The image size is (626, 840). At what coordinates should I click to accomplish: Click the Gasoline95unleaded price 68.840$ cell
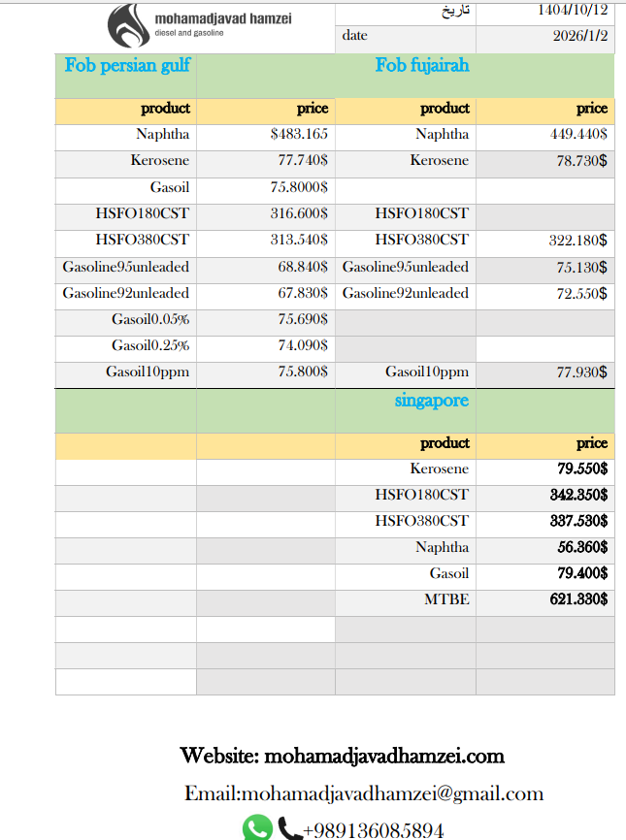(302, 267)
